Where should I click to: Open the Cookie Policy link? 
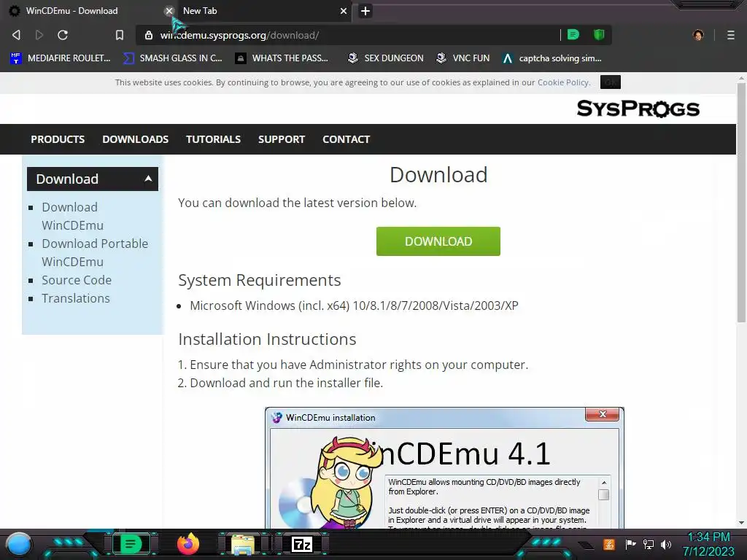[x=563, y=82]
